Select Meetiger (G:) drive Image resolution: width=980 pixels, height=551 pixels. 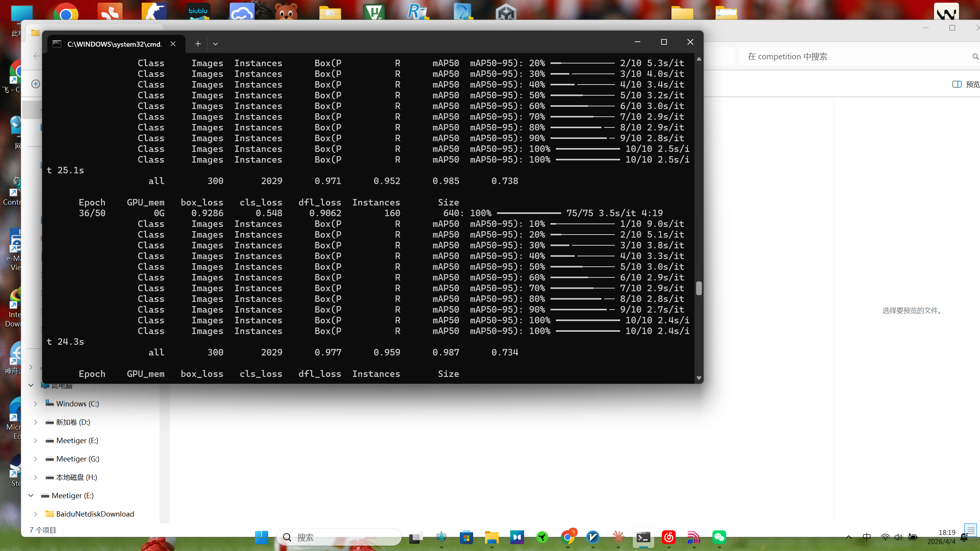(77, 459)
